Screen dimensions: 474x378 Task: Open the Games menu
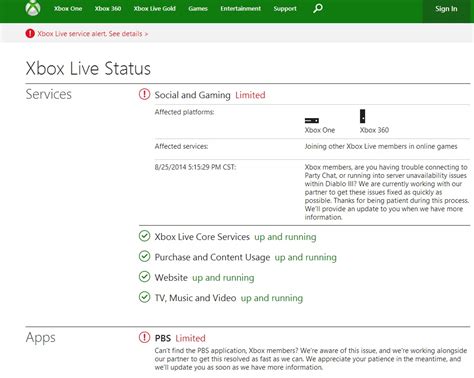[x=198, y=9]
